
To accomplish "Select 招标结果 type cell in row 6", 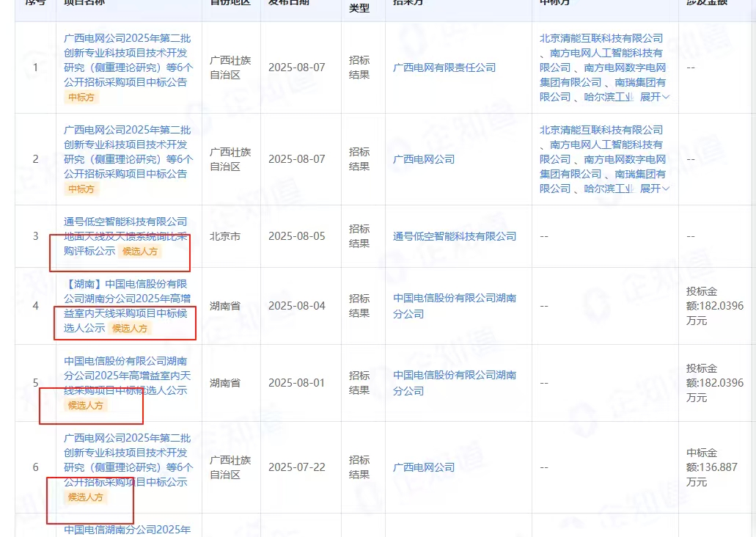I will tap(359, 467).
